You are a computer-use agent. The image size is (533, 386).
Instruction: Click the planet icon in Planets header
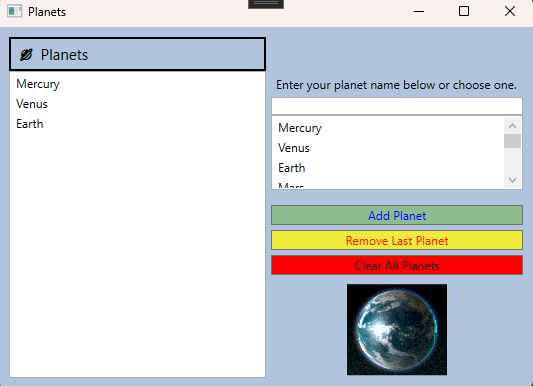click(26, 55)
